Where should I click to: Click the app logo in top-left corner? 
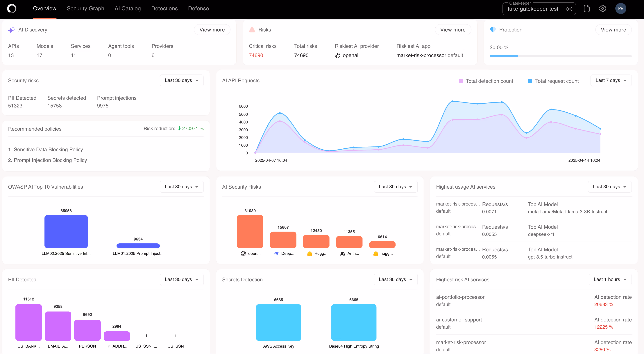[x=12, y=8]
